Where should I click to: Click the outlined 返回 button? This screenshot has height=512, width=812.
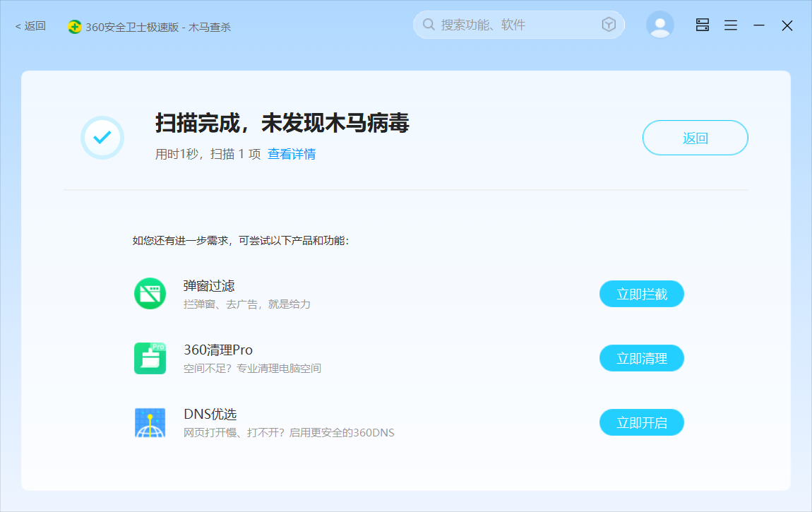(695, 138)
